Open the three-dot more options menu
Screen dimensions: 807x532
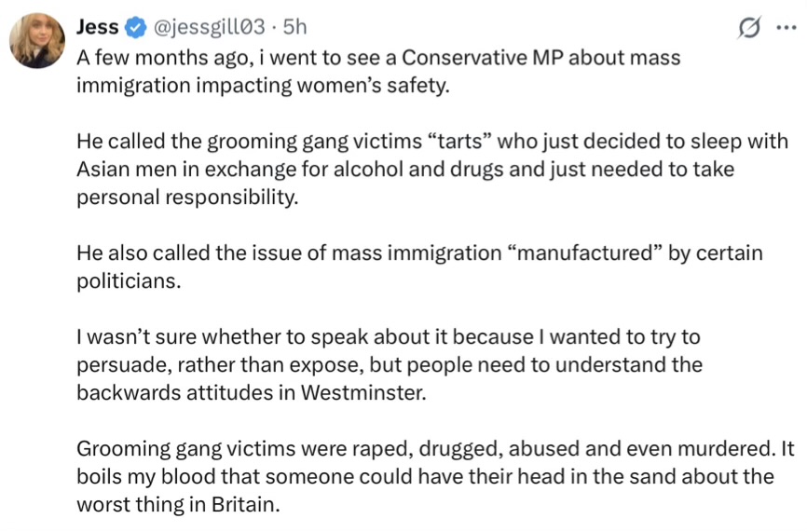click(x=786, y=30)
